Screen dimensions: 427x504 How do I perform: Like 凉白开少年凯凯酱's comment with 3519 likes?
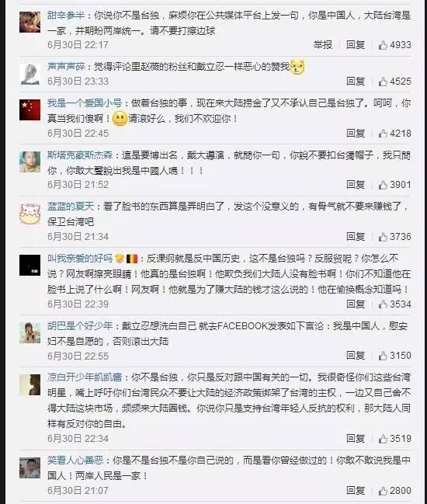pos(383,439)
